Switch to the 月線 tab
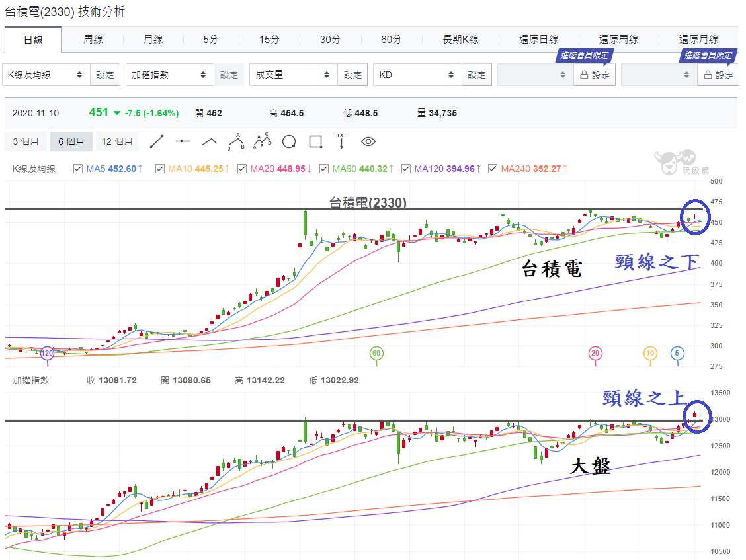746x560 pixels. 153,40
